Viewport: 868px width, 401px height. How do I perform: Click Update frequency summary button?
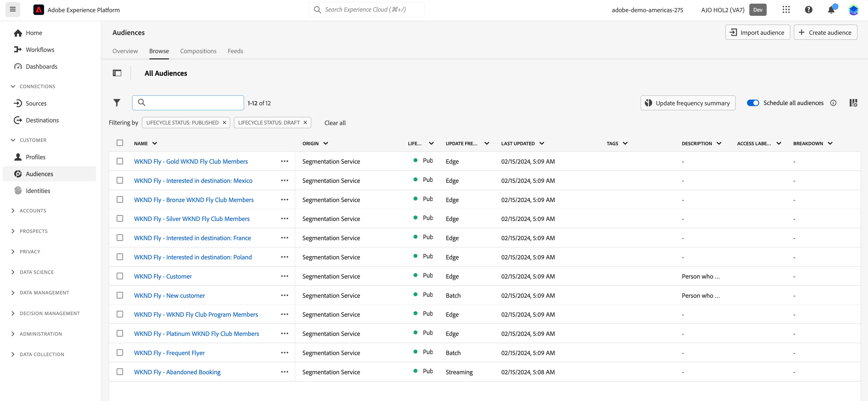688,103
